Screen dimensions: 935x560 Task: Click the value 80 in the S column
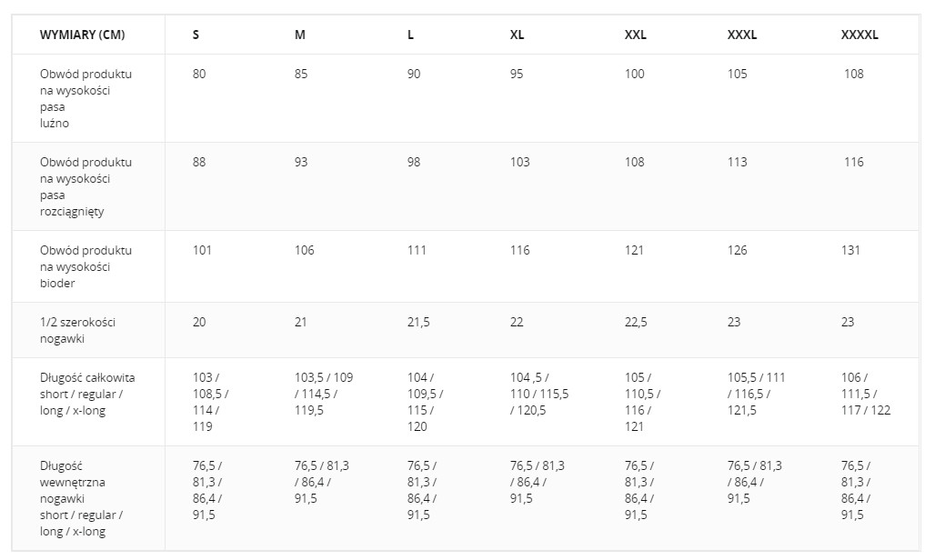199,75
